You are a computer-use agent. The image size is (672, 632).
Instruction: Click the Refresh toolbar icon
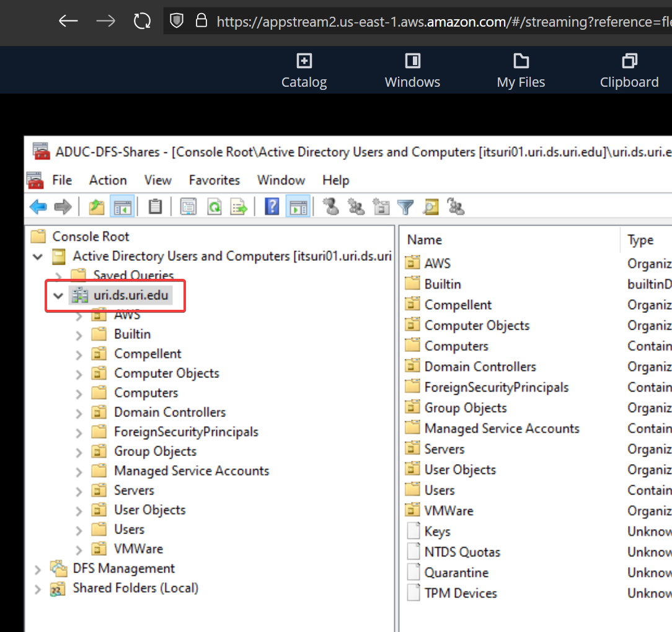tap(214, 207)
